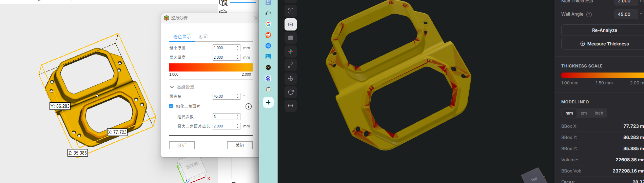Switch to the 标记 tab

point(203,37)
